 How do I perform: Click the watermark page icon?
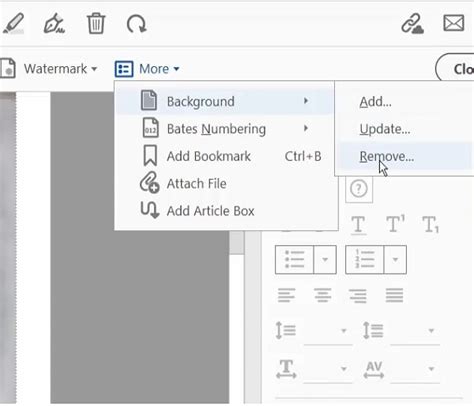[8, 68]
